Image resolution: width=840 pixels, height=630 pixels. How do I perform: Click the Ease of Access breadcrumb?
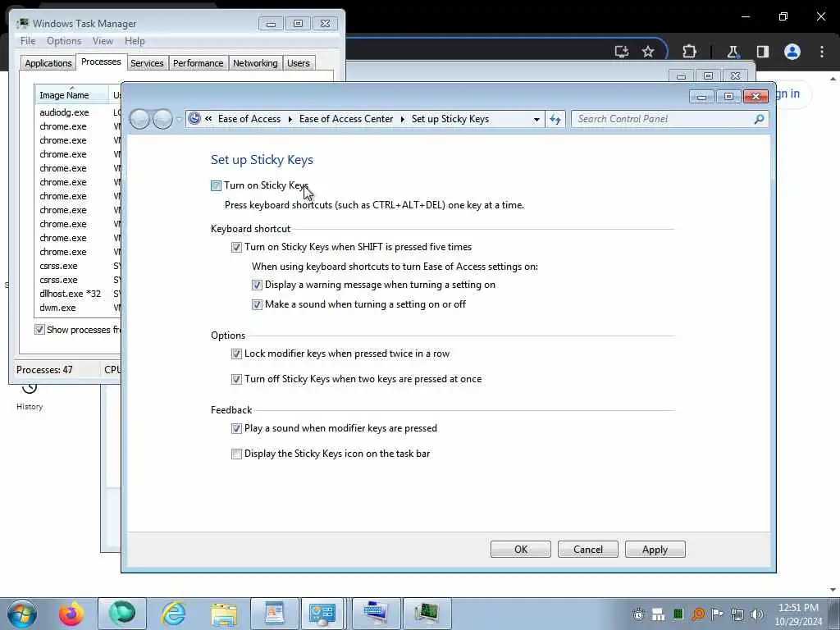point(249,119)
